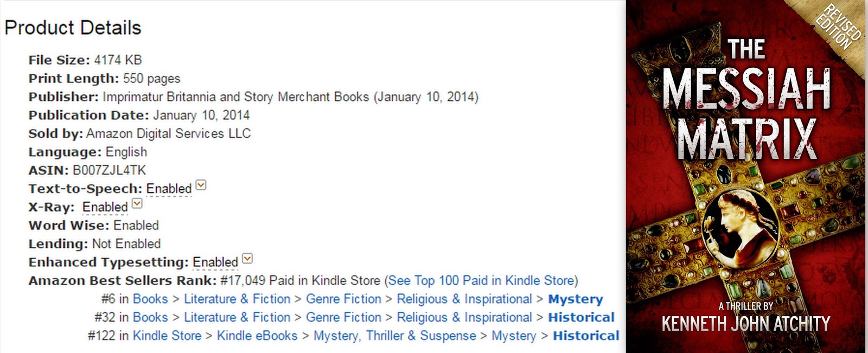Image resolution: width=868 pixels, height=353 pixels.
Task: Open non-bold Mystery link in #122 row
Action: (x=514, y=336)
